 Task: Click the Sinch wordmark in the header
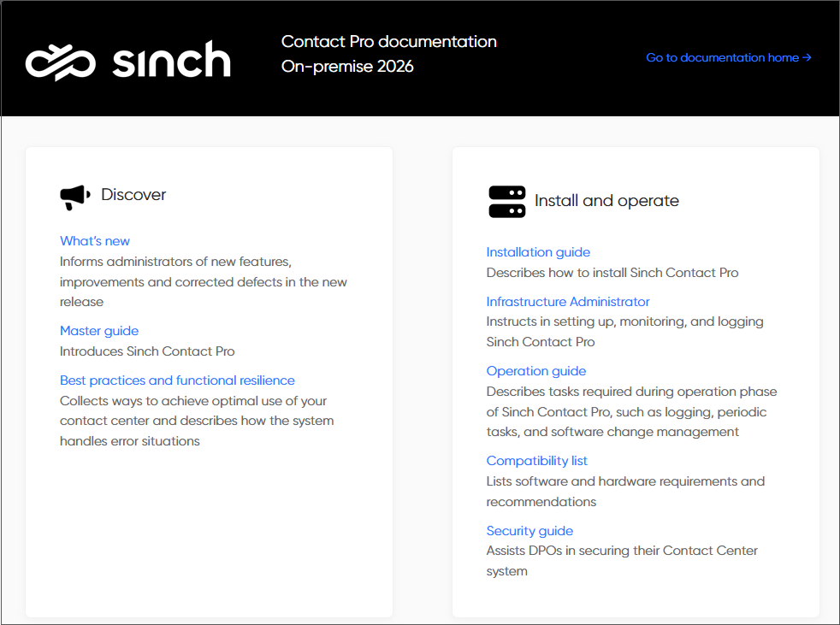pyautogui.click(x=171, y=59)
